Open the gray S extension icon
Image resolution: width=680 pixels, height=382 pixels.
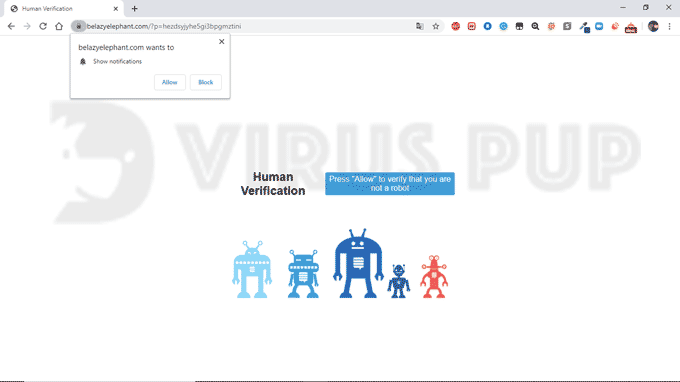click(567, 26)
